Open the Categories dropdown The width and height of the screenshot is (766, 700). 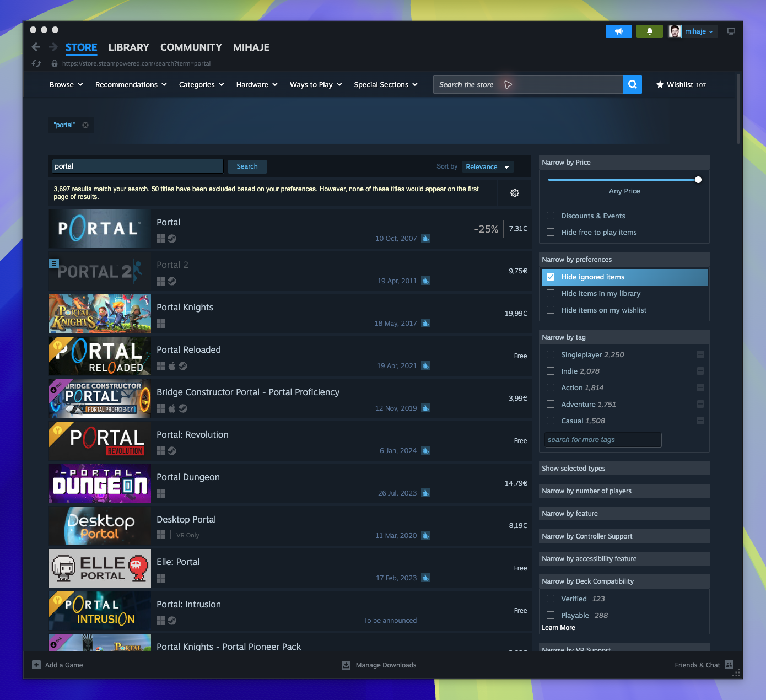pyautogui.click(x=202, y=84)
